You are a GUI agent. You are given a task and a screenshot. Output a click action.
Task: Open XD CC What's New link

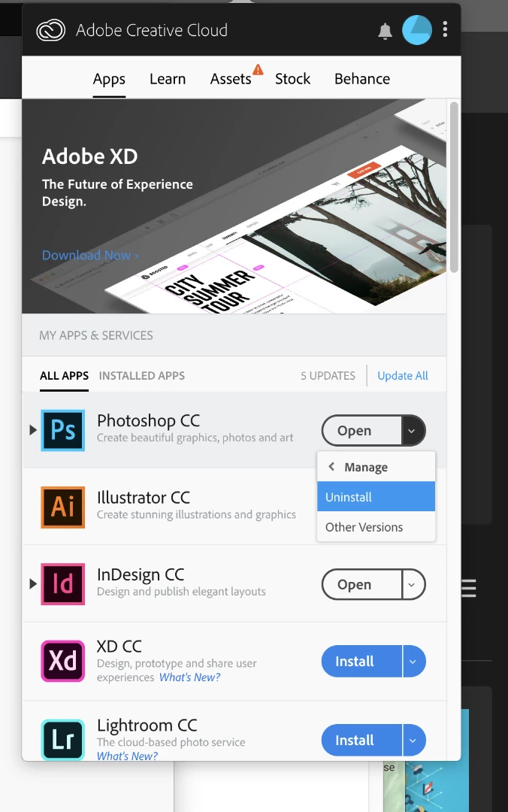pyautogui.click(x=189, y=677)
